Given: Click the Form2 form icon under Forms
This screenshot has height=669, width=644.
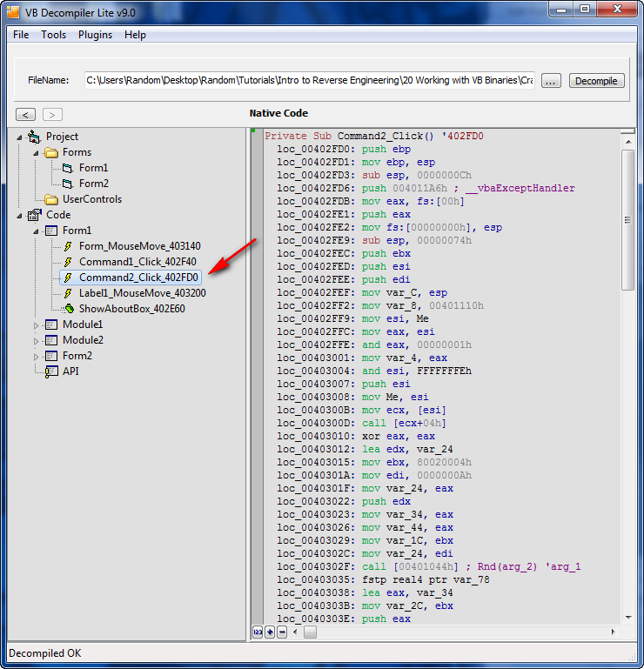Looking at the screenshot, I should (x=67, y=184).
